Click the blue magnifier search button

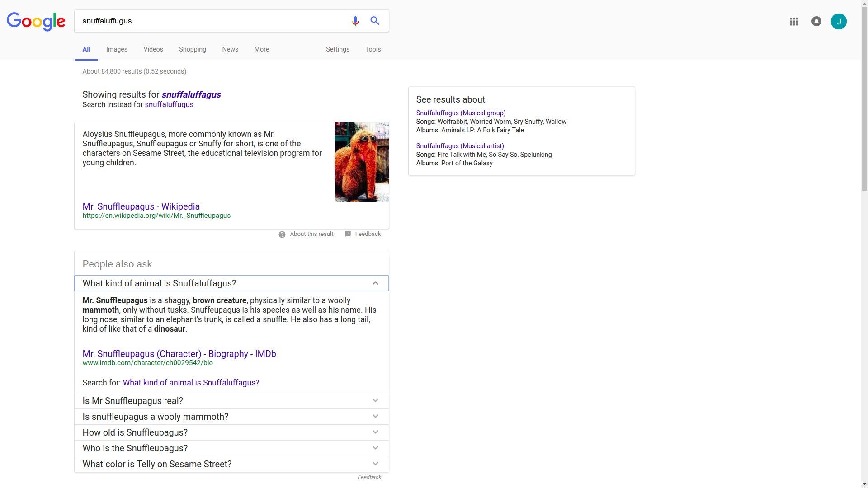[375, 21]
